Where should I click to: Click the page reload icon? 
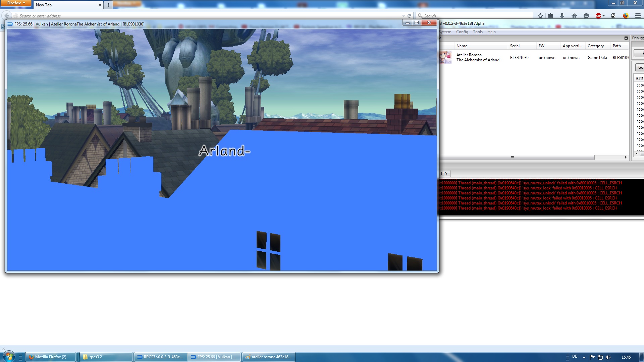point(409,16)
